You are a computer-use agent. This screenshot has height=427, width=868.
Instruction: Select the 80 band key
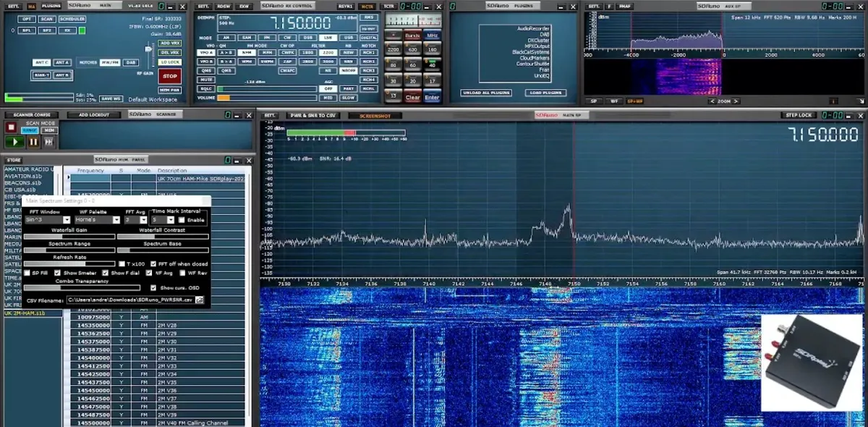click(393, 65)
